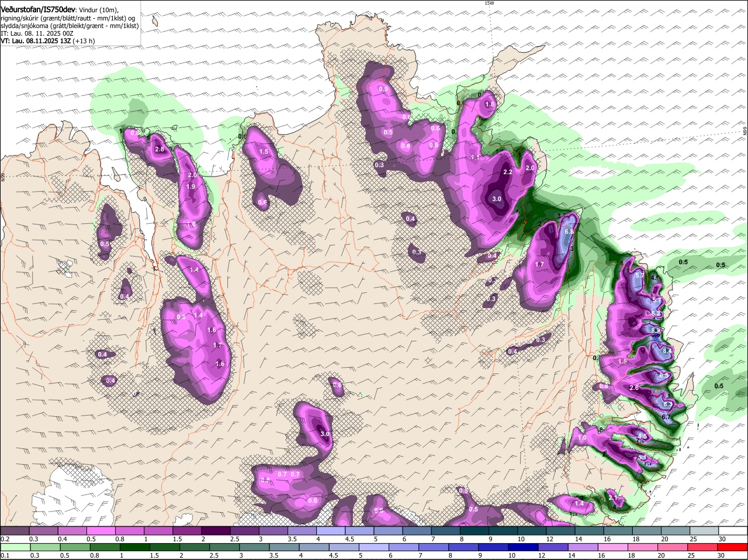
Task: Click the 15W longitude label at top
Action: pyautogui.click(x=489, y=3)
